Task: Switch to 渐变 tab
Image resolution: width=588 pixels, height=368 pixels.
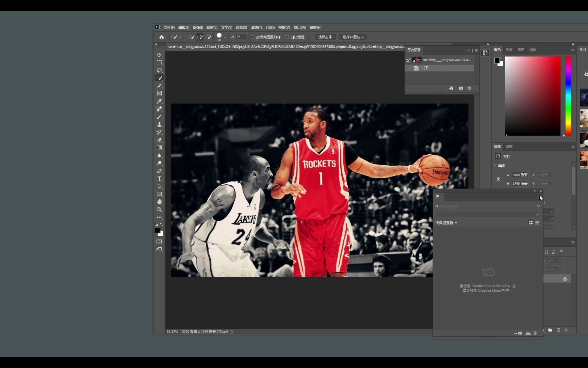Action: tap(521, 50)
